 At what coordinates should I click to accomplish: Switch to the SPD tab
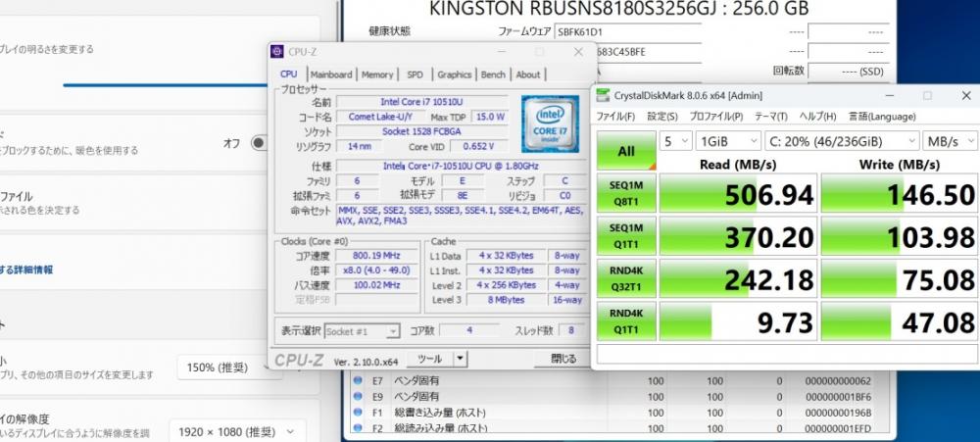pos(415,74)
